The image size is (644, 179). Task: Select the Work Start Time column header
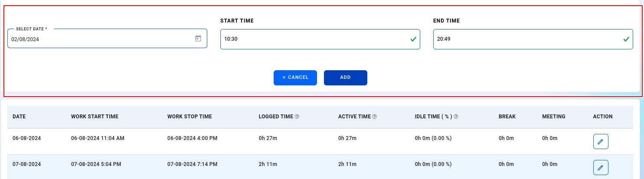pyautogui.click(x=95, y=117)
